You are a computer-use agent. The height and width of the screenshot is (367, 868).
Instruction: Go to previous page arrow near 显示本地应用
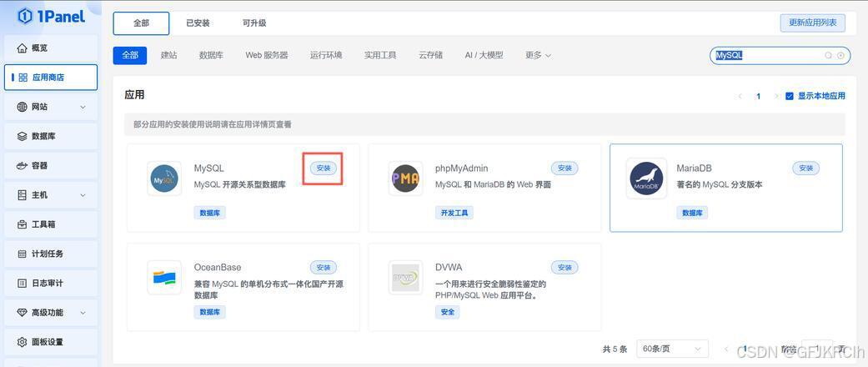[x=740, y=96]
